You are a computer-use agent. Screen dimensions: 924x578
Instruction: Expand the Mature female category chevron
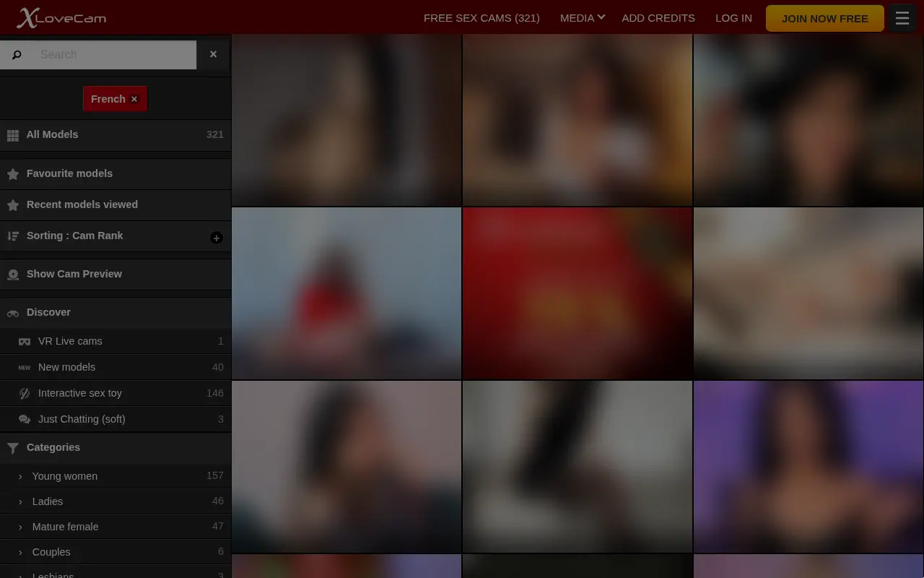(20, 527)
